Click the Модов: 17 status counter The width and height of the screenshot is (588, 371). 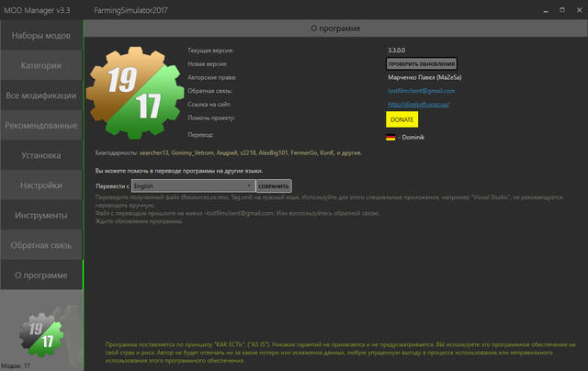[17, 365]
